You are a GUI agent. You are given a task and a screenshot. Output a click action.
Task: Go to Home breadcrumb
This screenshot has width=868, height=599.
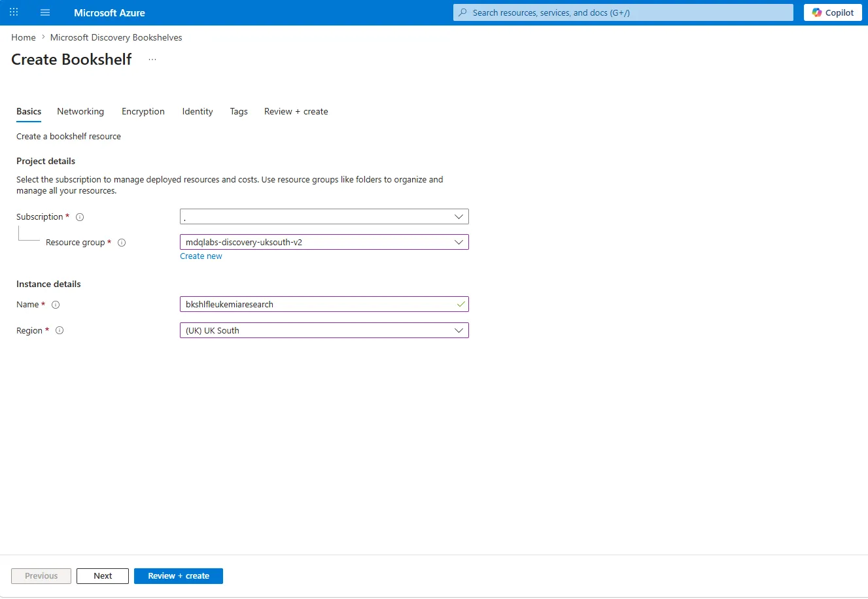(x=24, y=37)
